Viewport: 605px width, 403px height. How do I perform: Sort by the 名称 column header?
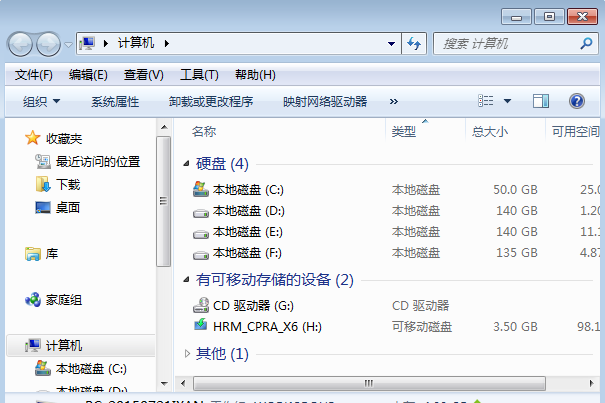204,132
